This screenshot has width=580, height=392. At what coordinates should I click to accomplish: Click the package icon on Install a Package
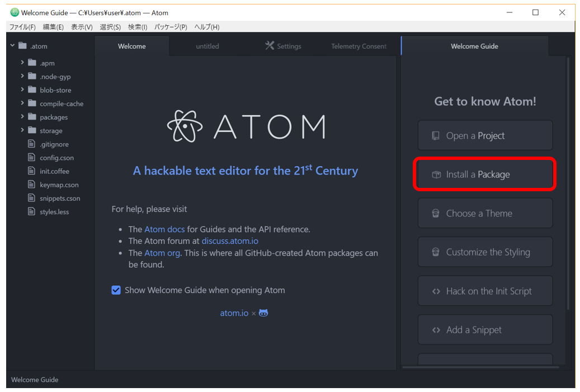pos(436,174)
